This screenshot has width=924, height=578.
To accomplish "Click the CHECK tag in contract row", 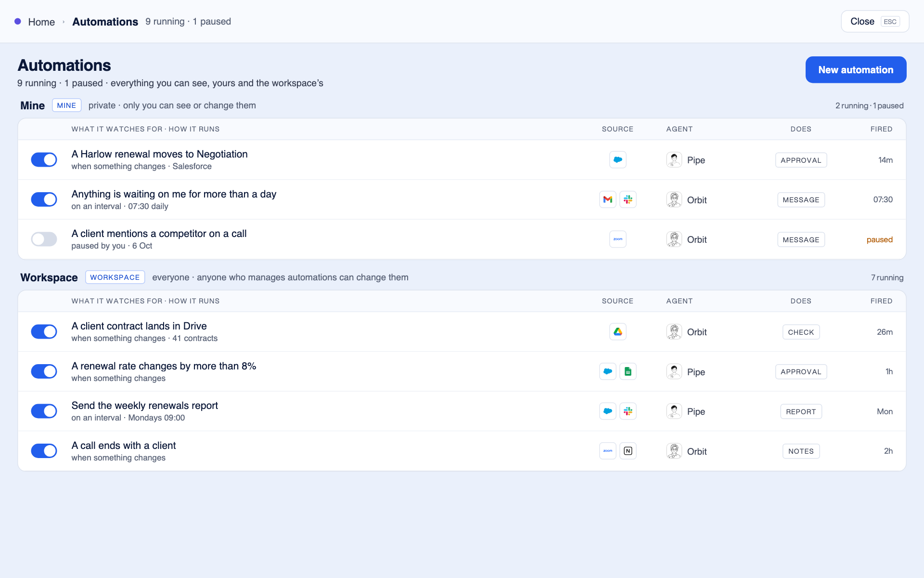I will (801, 332).
